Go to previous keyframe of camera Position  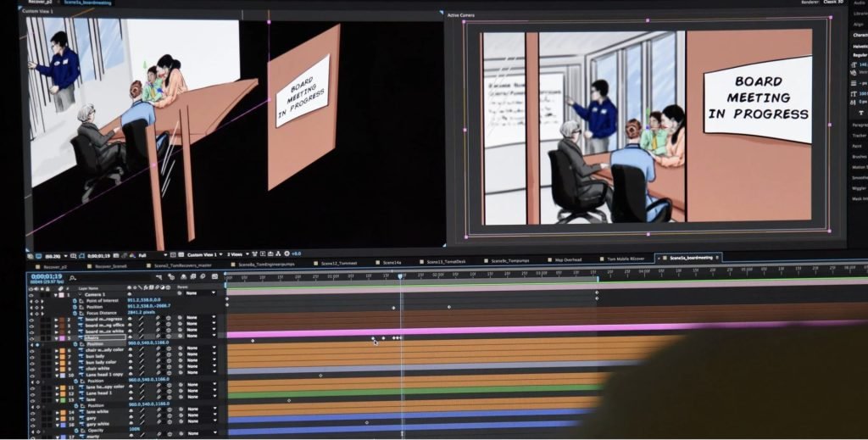31,307
